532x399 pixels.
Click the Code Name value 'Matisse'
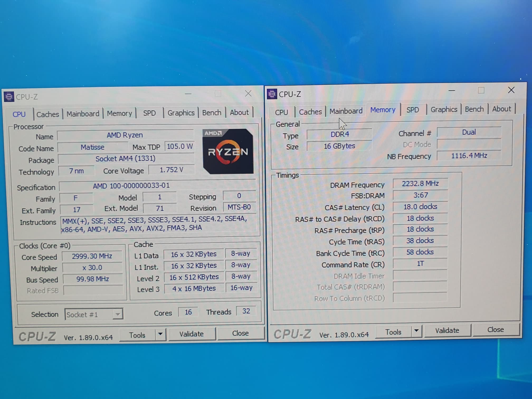[x=93, y=147]
